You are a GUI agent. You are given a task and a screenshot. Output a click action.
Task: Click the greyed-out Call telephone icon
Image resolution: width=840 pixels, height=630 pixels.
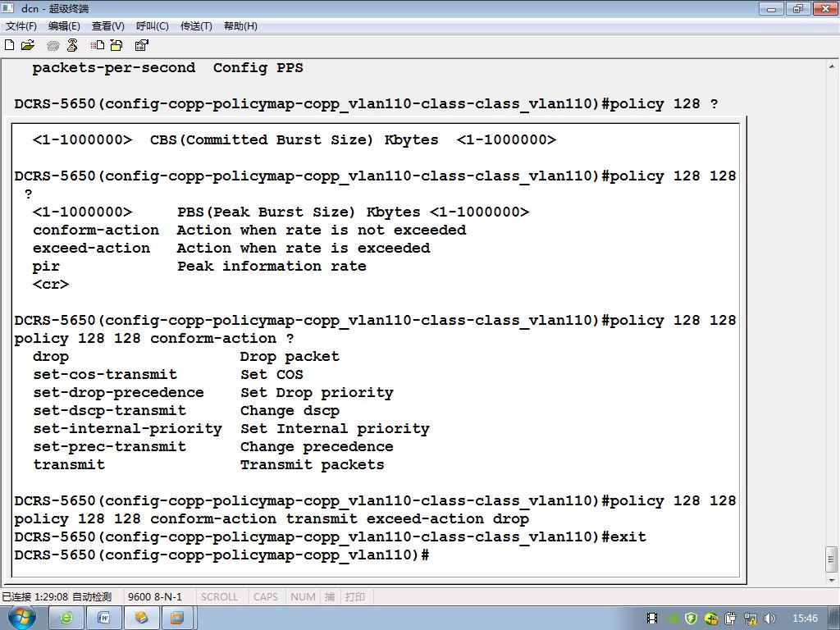(52, 46)
